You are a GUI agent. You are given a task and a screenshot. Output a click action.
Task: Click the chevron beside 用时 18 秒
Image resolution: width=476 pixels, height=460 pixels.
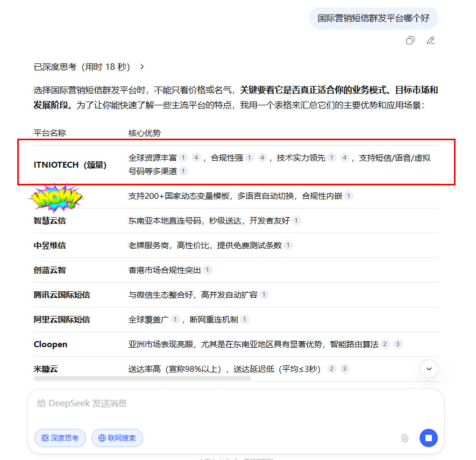point(142,67)
